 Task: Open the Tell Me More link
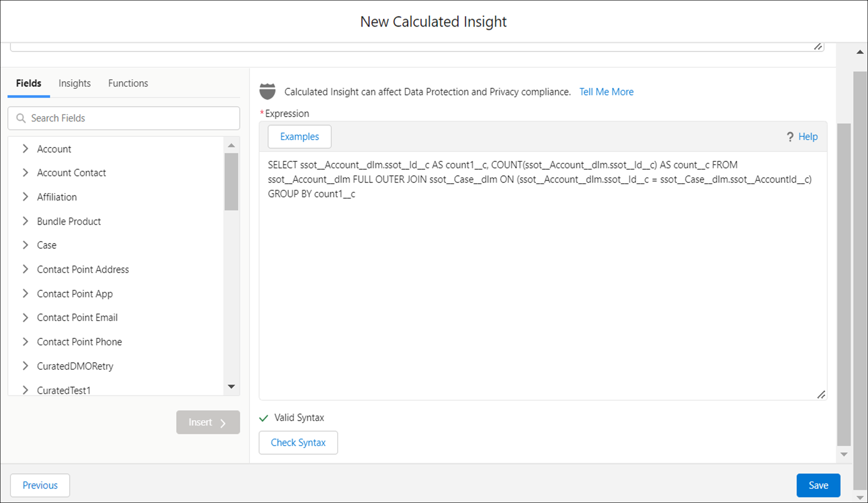[x=606, y=91]
